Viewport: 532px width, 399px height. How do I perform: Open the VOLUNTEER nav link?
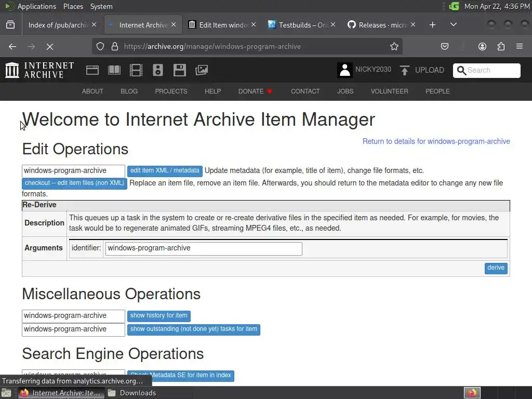coord(389,91)
